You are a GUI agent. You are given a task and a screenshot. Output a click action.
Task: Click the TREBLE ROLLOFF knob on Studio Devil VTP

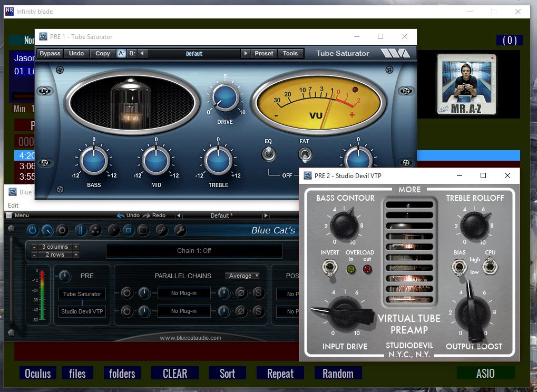coord(474,225)
